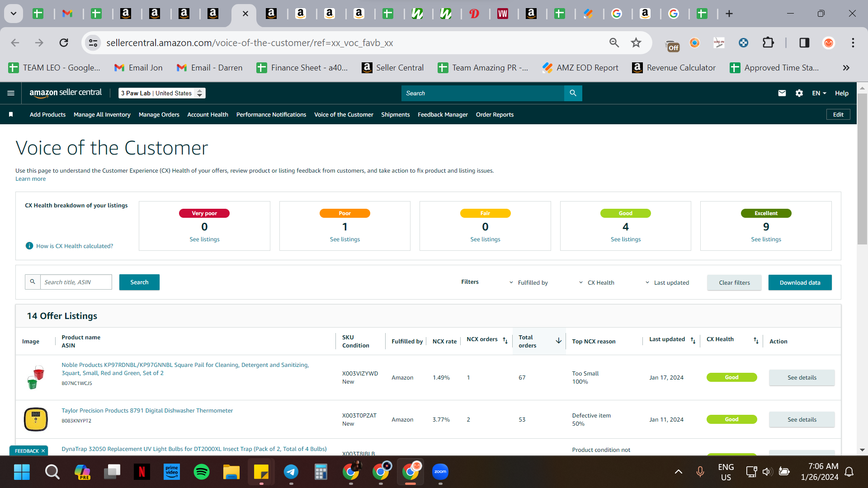Open Zoom from the taskbar
Viewport: 868px width, 488px height.
[x=440, y=472]
